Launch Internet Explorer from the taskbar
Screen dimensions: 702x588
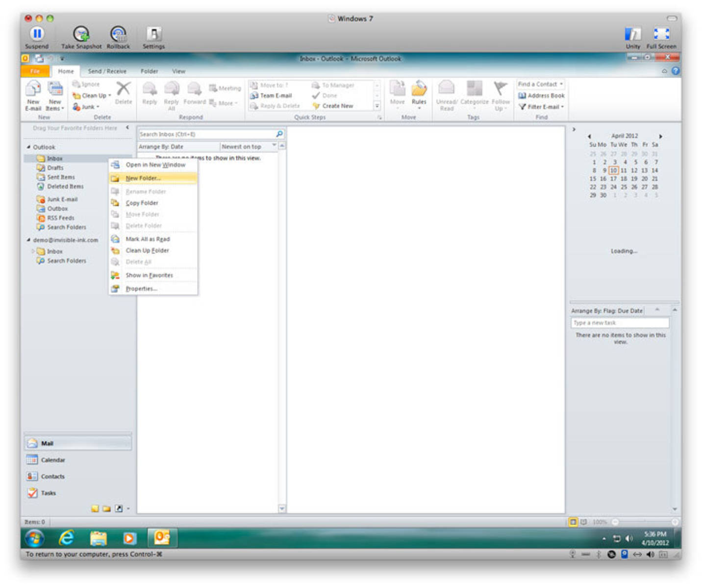coord(66,538)
